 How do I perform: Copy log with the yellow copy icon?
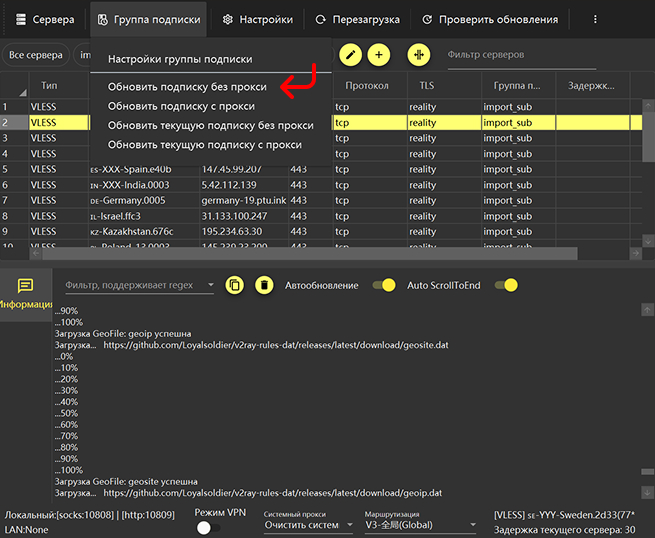click(x=235, y=286)
